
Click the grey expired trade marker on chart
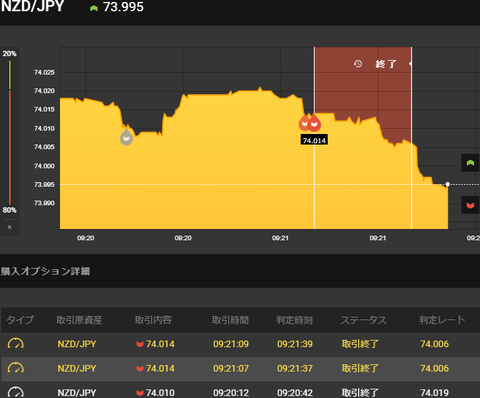tap(126, 137)
